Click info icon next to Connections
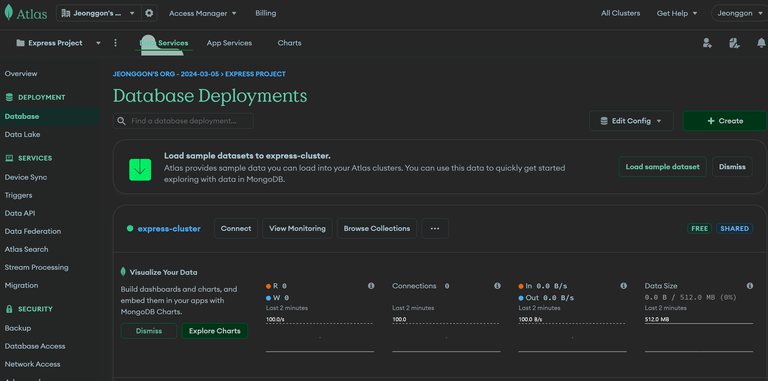This screenshot has height=381, width=768. (x=497, y=286)
